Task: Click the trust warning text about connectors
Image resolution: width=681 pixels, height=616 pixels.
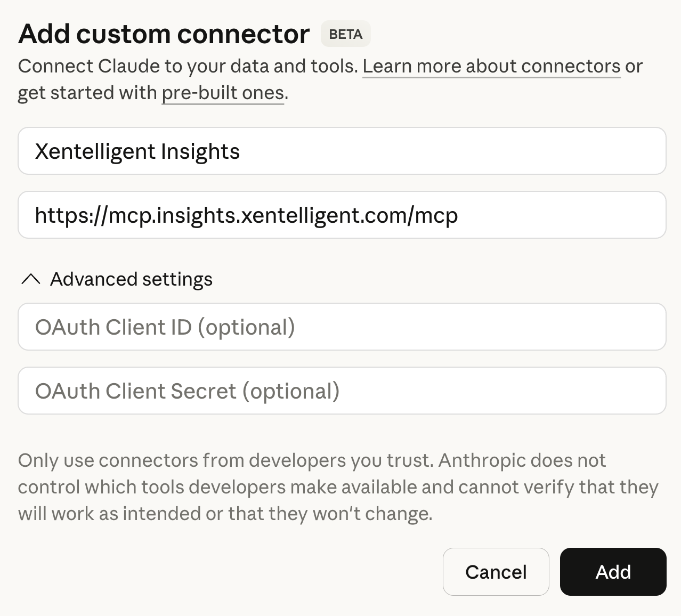Action: 338,487
